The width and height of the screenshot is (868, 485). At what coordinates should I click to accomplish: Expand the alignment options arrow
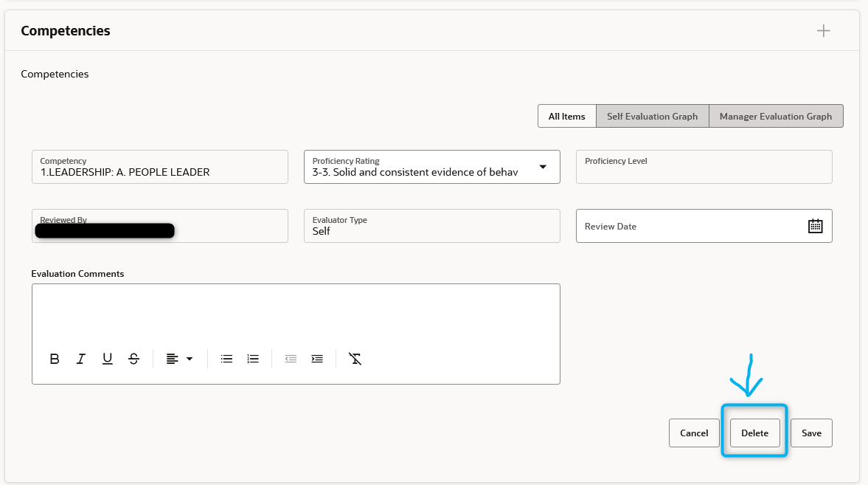pyautogui.click(x=190, y=359)
